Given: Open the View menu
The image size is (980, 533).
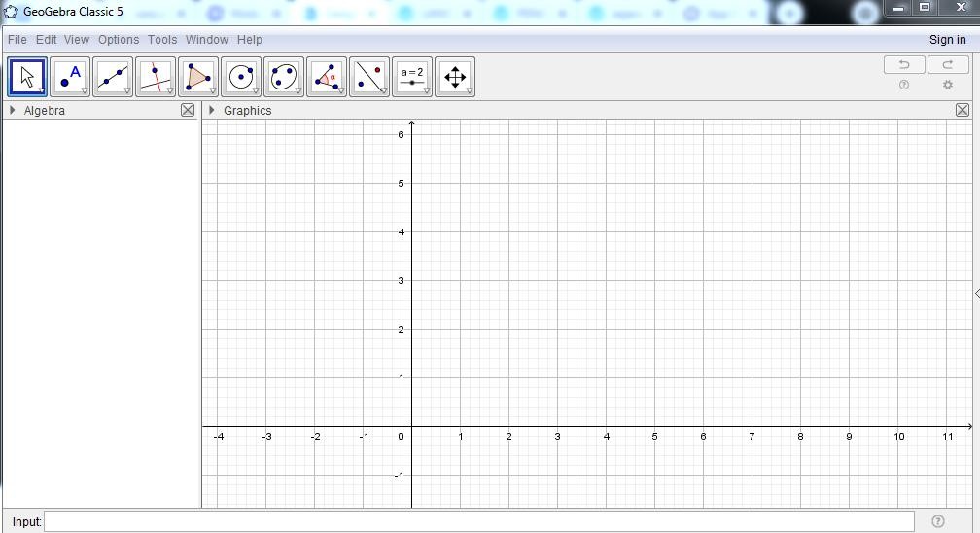Looking at the screenshot, I should pos(77,40).
